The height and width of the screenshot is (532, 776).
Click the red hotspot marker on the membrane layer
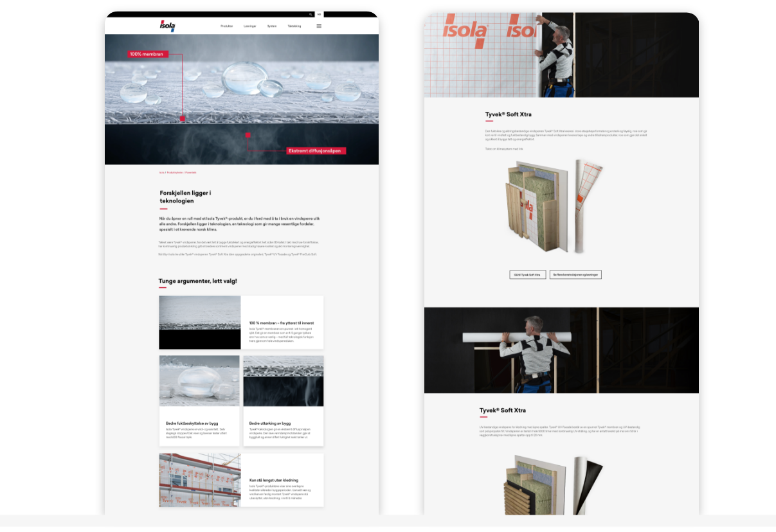click(x=183, y=118)
